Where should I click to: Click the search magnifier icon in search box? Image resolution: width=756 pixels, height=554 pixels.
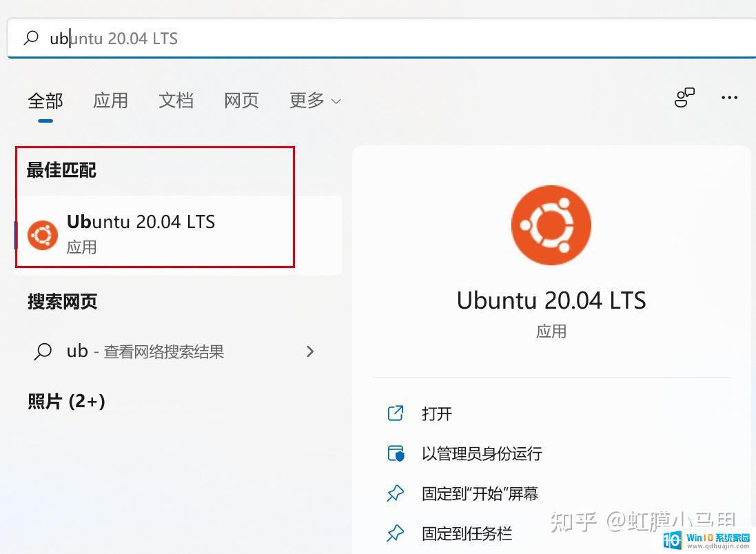[x=31, y=38]
